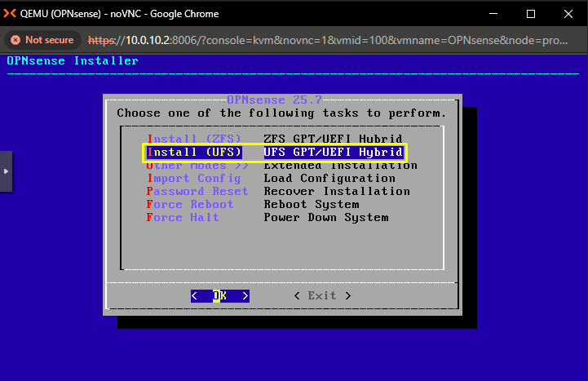Close the QEMU noVNC window
The width and height of the screenshot is (588, 381).
(x=568, y=14)
